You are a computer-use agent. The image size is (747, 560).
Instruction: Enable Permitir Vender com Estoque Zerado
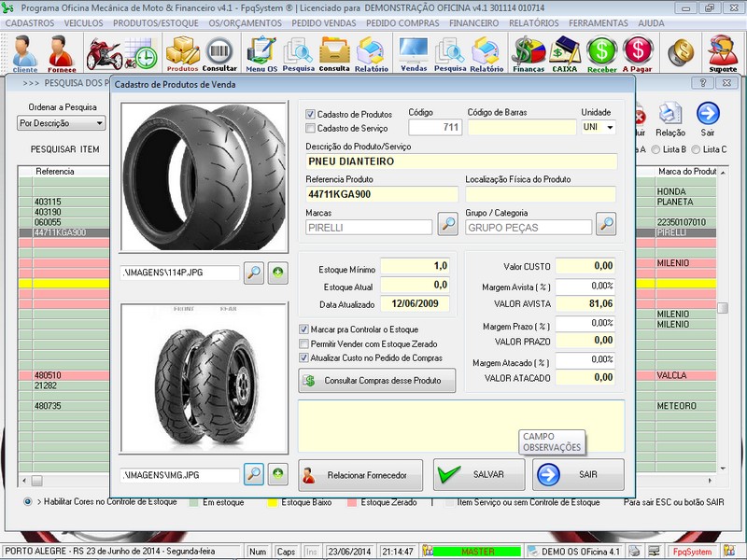coord(304,344)
